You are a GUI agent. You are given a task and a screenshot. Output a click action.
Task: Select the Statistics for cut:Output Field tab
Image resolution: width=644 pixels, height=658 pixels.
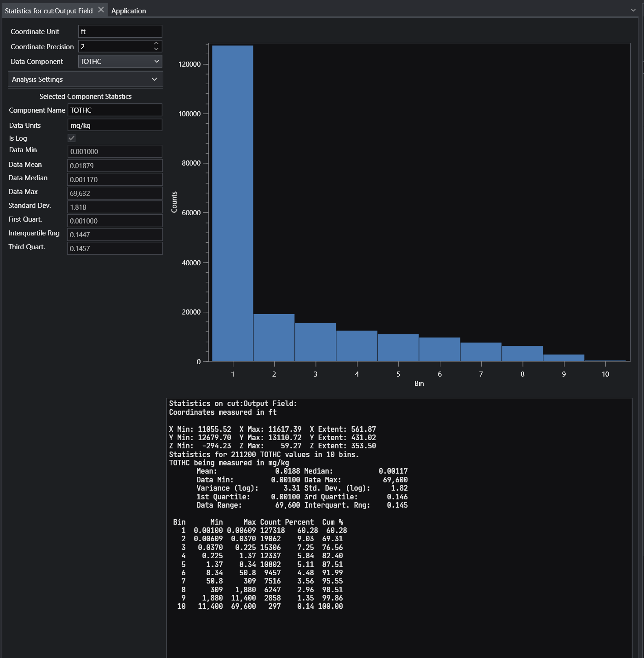[49, 11]
